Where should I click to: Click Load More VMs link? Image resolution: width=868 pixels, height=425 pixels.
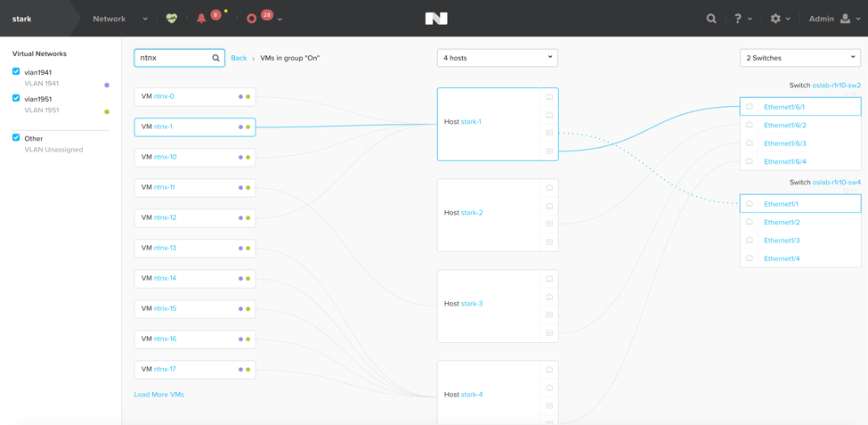[158, 395]
